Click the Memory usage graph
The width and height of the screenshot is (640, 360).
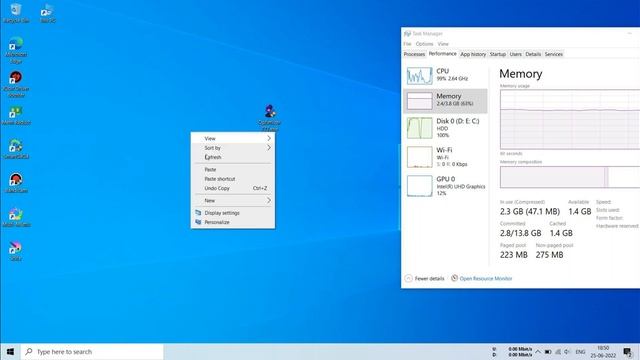570,119
